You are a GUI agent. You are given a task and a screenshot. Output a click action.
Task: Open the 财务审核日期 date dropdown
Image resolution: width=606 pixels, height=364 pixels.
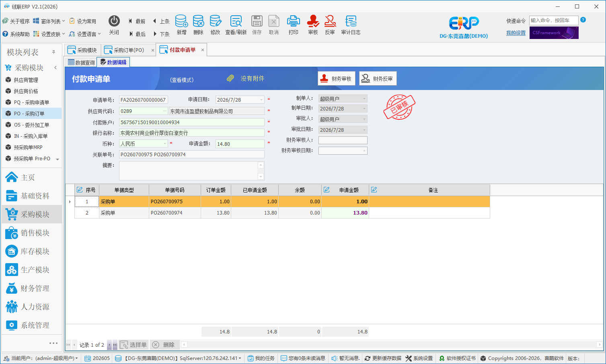[364, 151]
